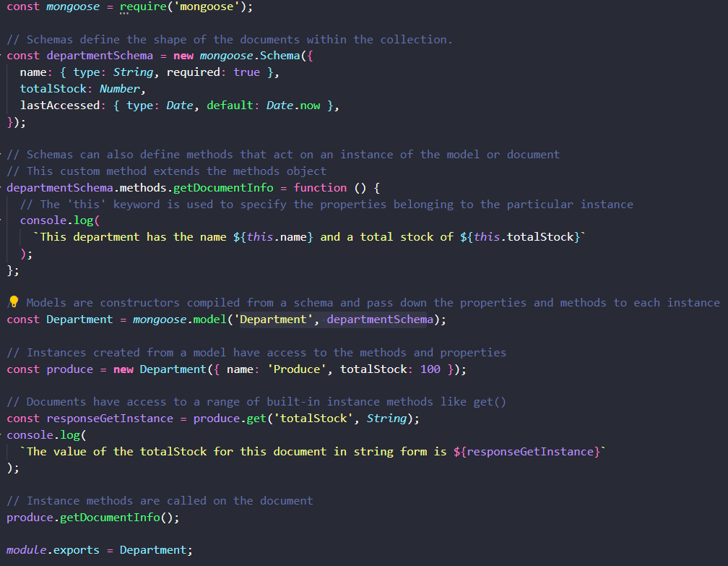Click 'Schema' in 'new mongoose.Schema('
Image resolution: width=728 pixels, height=566 pixels.
(x=280, y=56)
